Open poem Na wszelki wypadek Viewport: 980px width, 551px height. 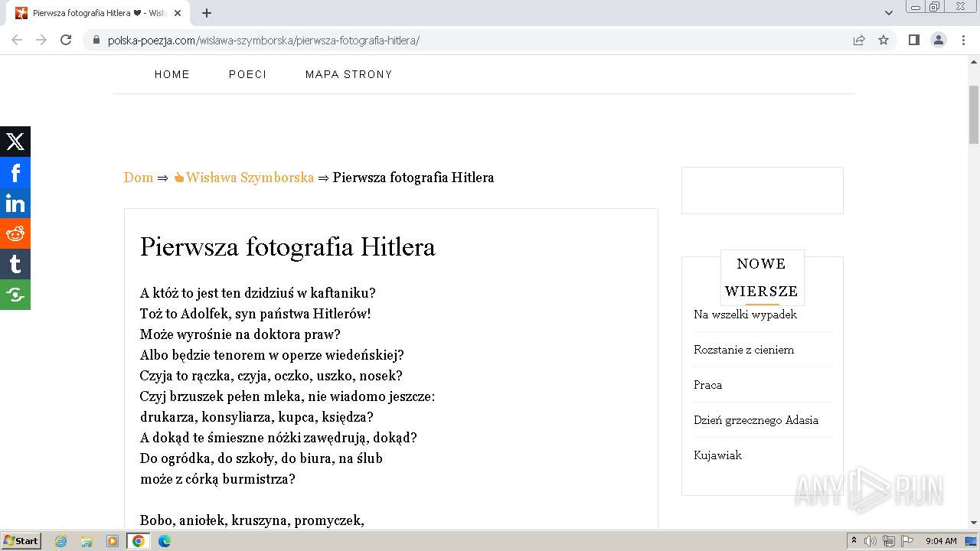coord(745,315)
